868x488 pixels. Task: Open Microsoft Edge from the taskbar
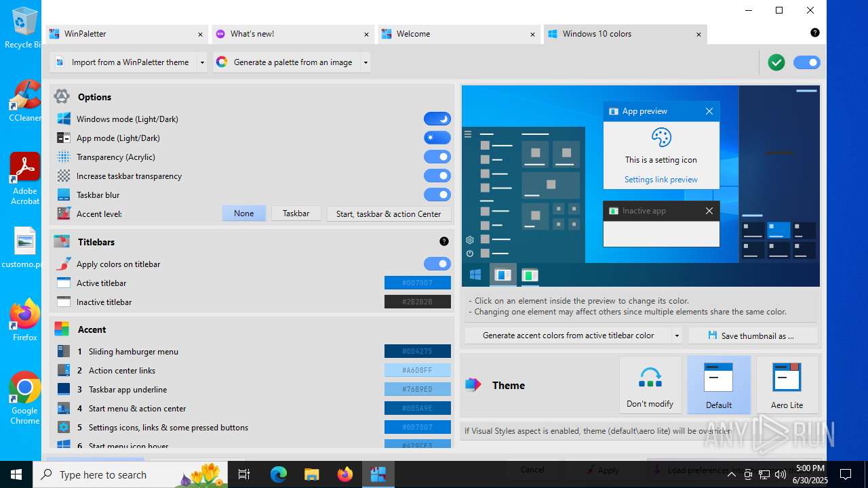coord(279,474)
